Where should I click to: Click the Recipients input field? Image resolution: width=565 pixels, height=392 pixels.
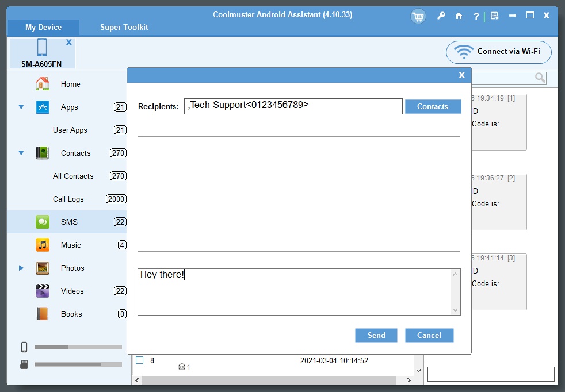(293, 106)
